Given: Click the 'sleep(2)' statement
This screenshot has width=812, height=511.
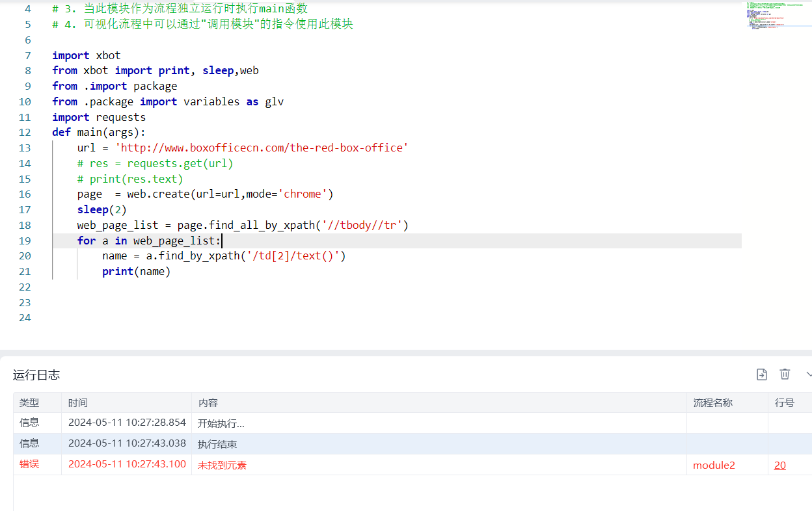Looking at the screenshot, I should [101, 209].
